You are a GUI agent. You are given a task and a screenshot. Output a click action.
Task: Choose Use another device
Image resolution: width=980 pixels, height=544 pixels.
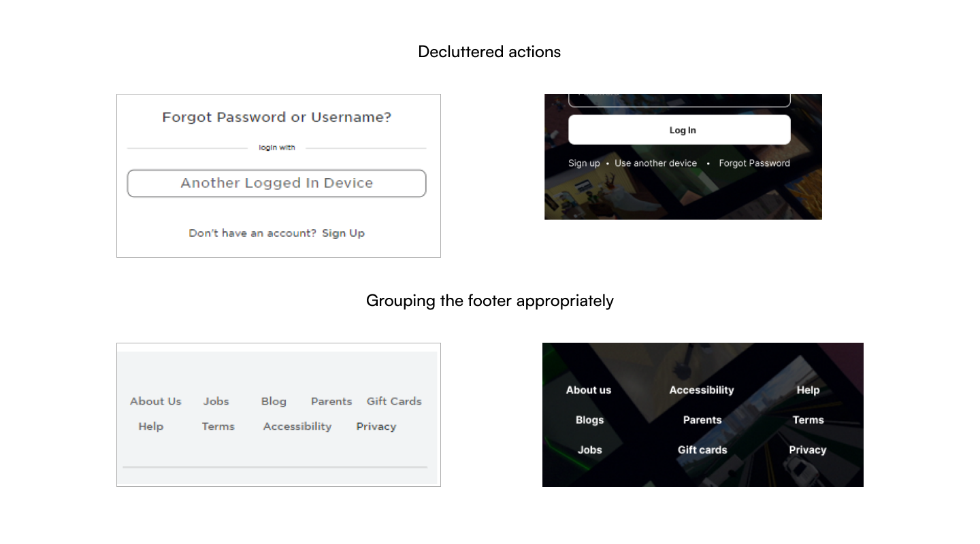tap(655, 163)
